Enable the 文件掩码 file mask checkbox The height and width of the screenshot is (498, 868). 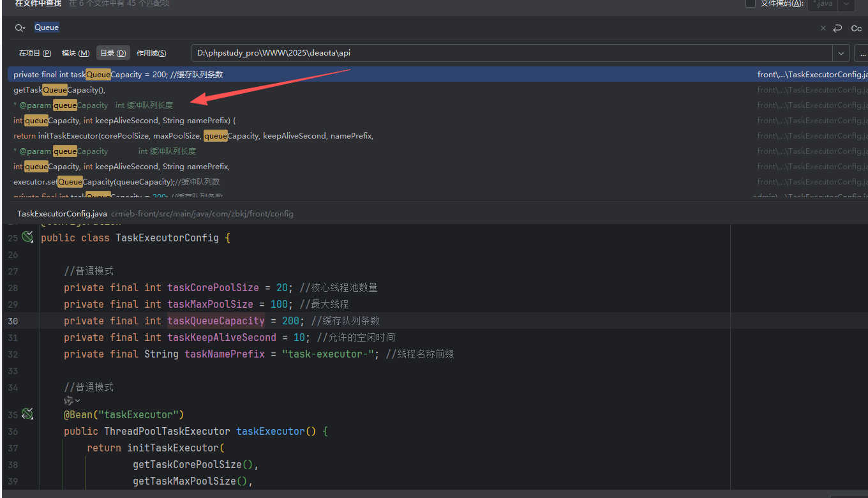[751, 3]
